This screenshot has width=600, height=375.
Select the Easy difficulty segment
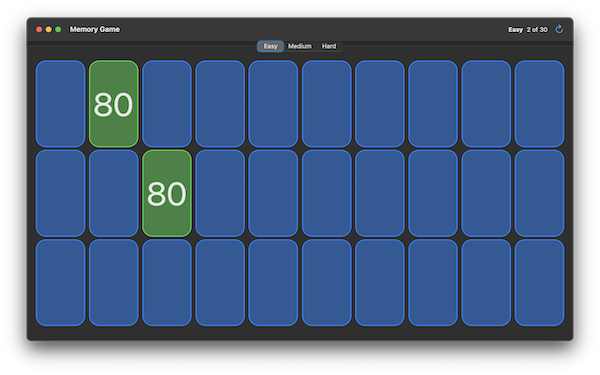click(271, 46)
